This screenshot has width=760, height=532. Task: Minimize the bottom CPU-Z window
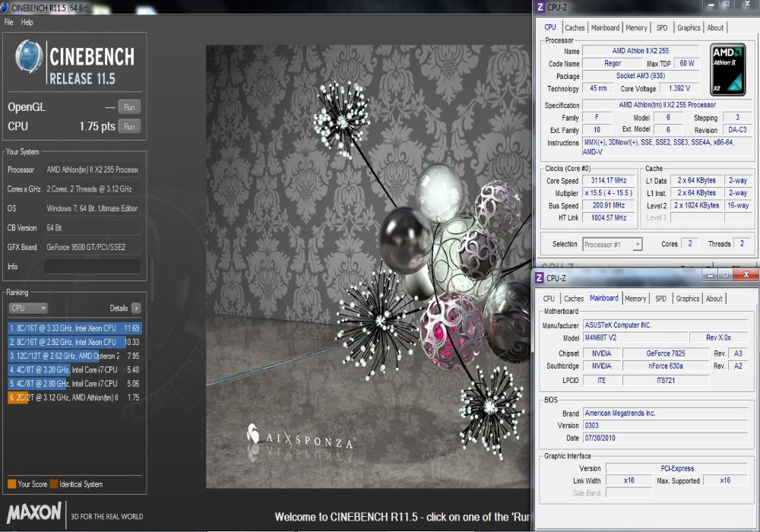click(x=710, y=275)
